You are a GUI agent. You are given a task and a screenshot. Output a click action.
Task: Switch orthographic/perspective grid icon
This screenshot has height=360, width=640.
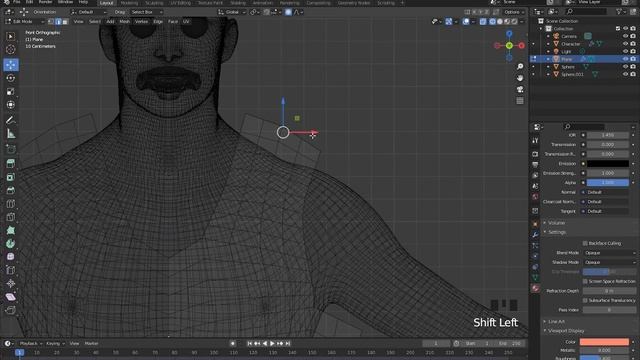(x=520, y=101)
